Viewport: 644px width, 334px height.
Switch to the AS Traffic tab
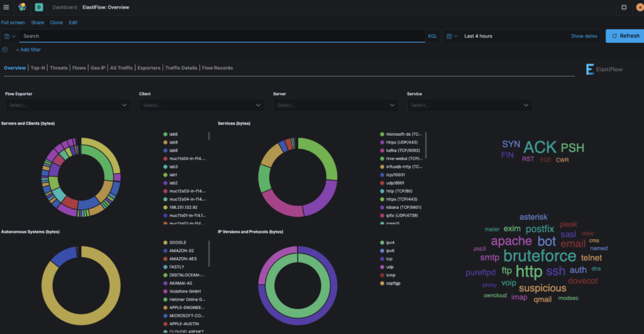(x=121, y=68)
